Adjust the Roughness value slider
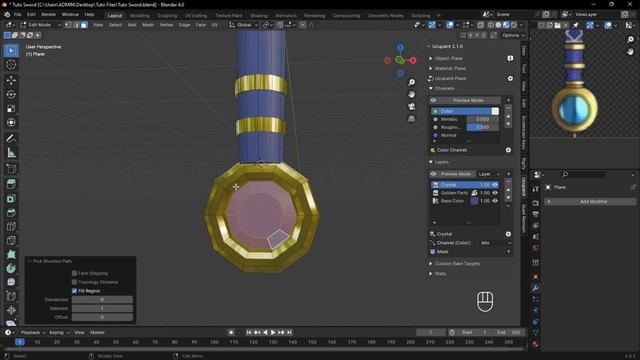This screenshot has width=640, height=360. [482, 127]
